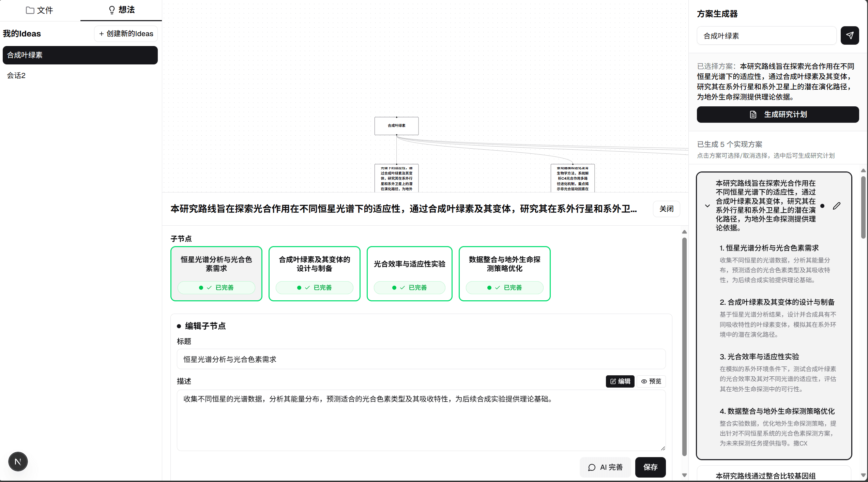Click the AI 完善 button

pyautogui.click(x=605, y=467)
